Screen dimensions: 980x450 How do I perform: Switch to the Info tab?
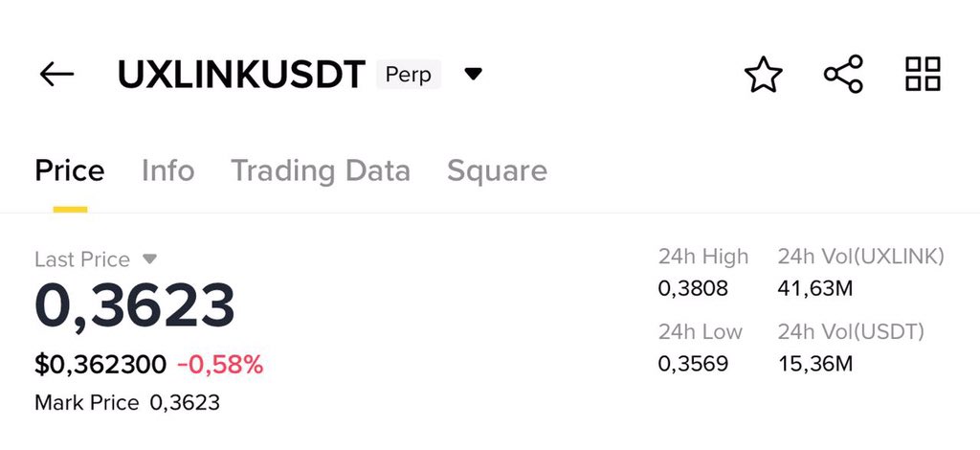[168, 170]
